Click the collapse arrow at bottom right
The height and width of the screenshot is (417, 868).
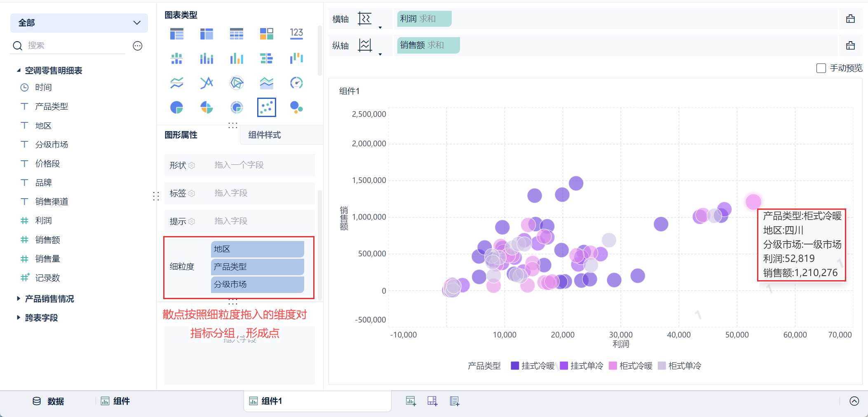pyautogui.click(x=854, y=401)
